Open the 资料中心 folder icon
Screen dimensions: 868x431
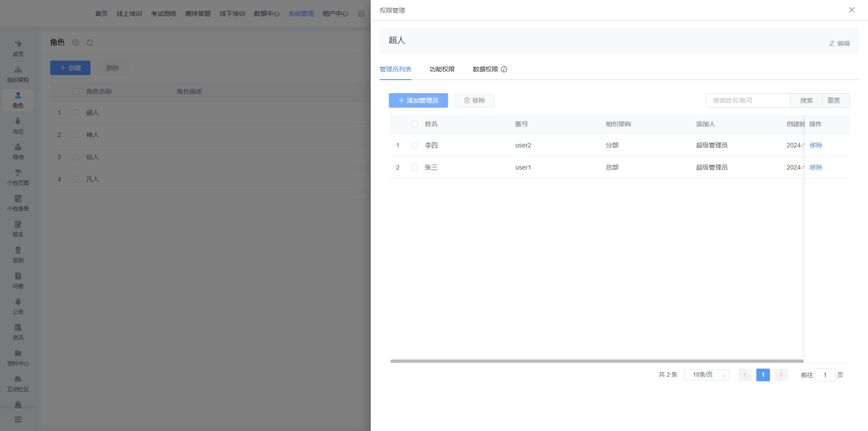18,354
